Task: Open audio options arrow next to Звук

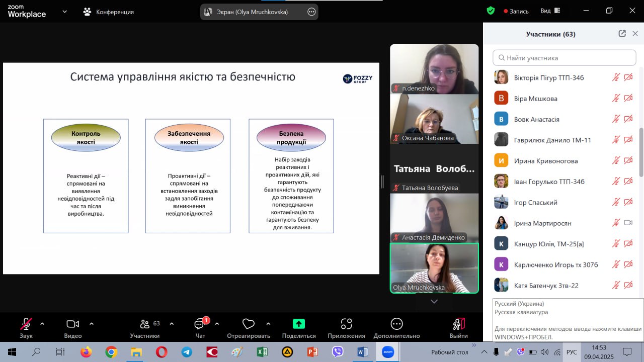Action: (x=42, y=324)
